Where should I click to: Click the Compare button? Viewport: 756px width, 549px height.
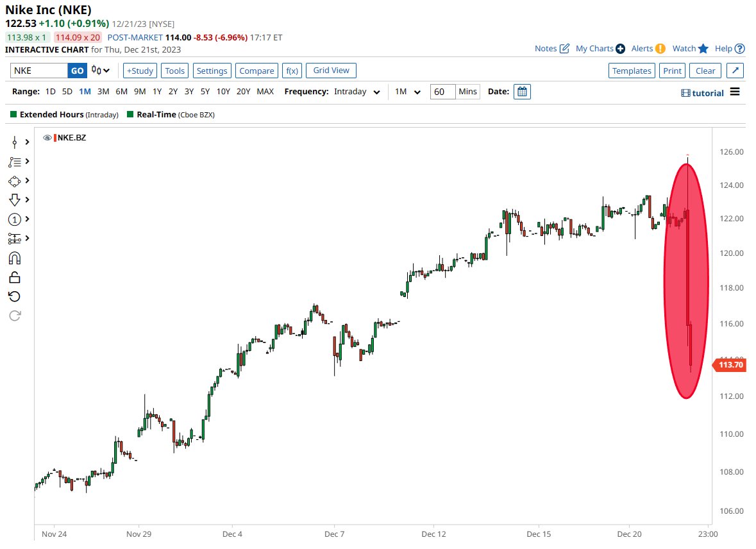tap(256, 71)
